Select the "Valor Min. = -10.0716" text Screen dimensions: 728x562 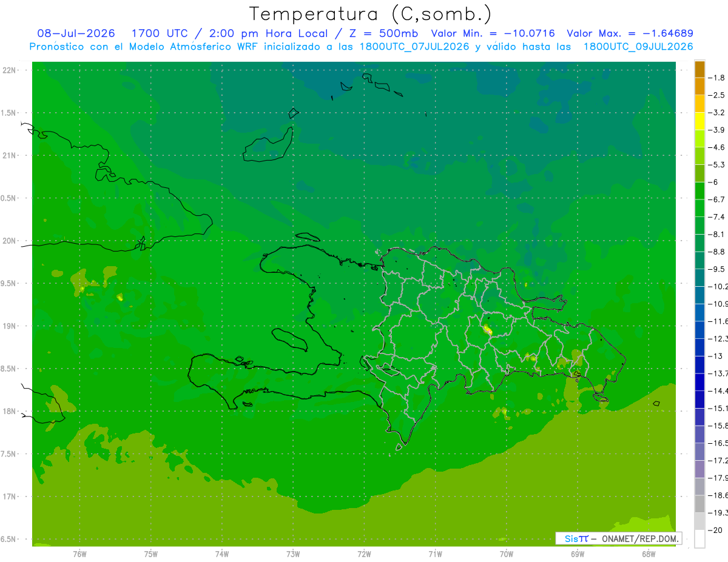[x=493, y=33]
